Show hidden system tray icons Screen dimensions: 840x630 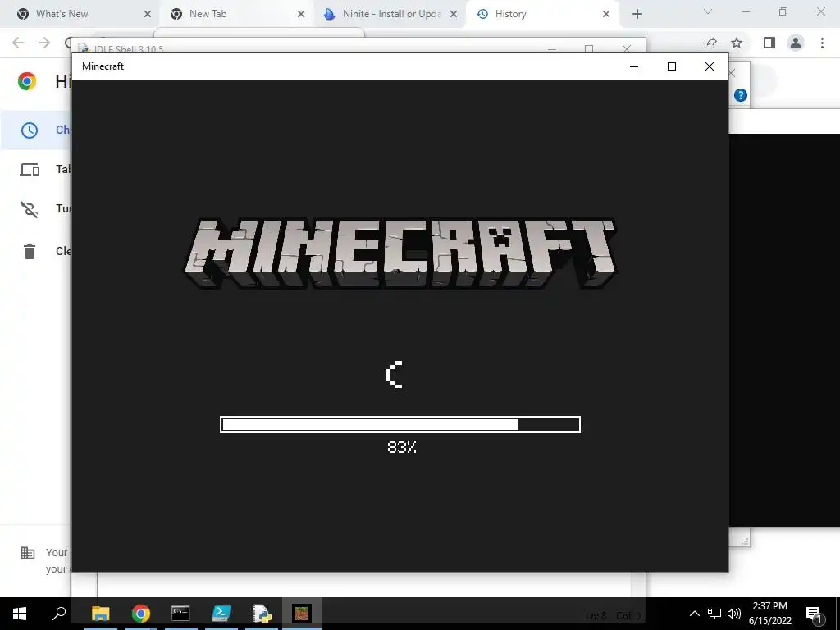(x=694, y=614)
